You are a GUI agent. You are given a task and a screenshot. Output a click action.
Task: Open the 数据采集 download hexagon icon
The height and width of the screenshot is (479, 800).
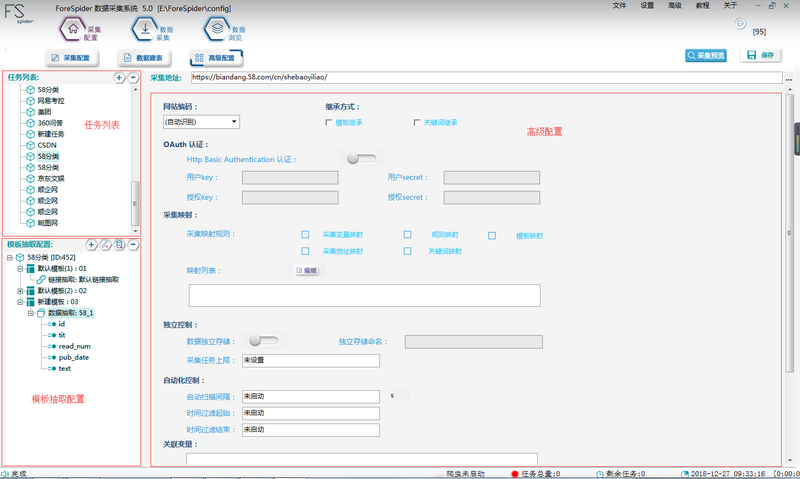tap(145, 29)
